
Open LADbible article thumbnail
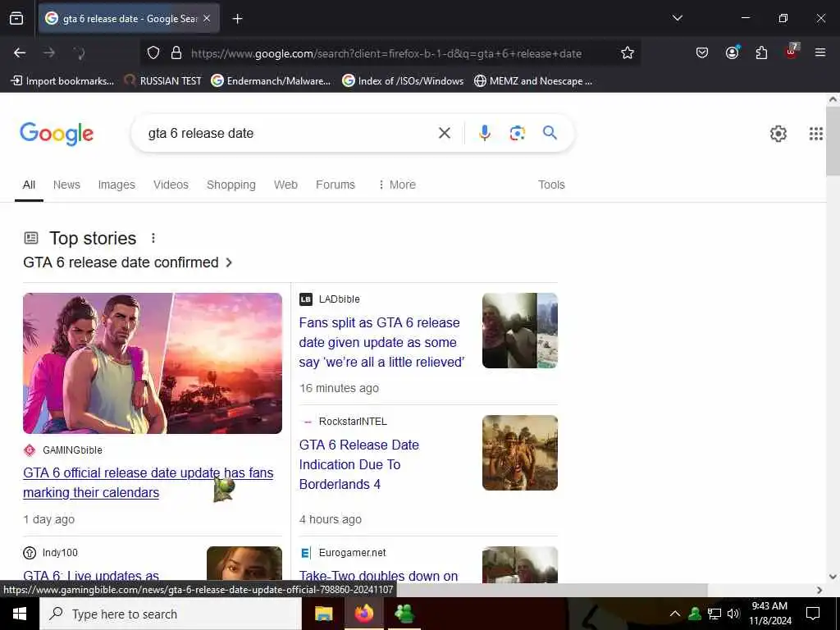coord(519,331)
